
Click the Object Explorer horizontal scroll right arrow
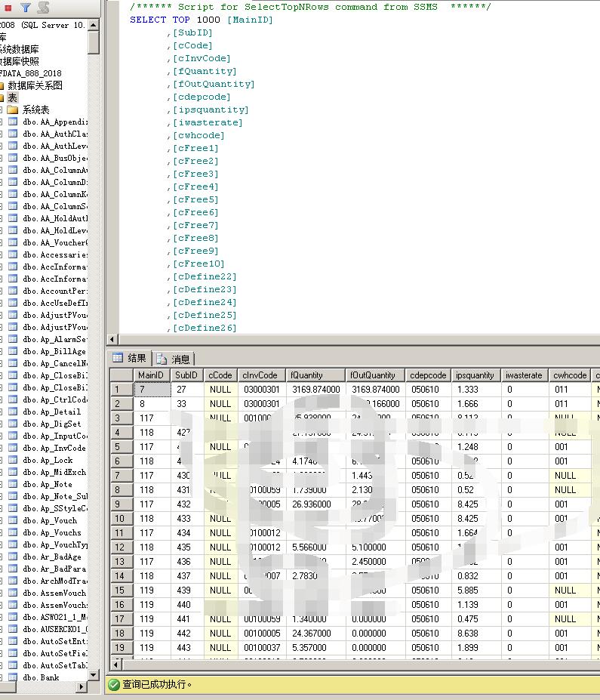click(x=82, y=686)
